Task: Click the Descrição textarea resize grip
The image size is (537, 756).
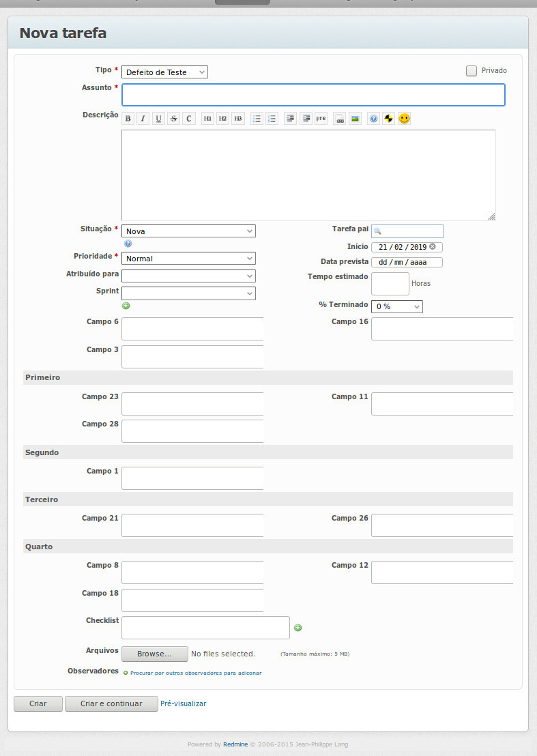Action: (491, 216)
